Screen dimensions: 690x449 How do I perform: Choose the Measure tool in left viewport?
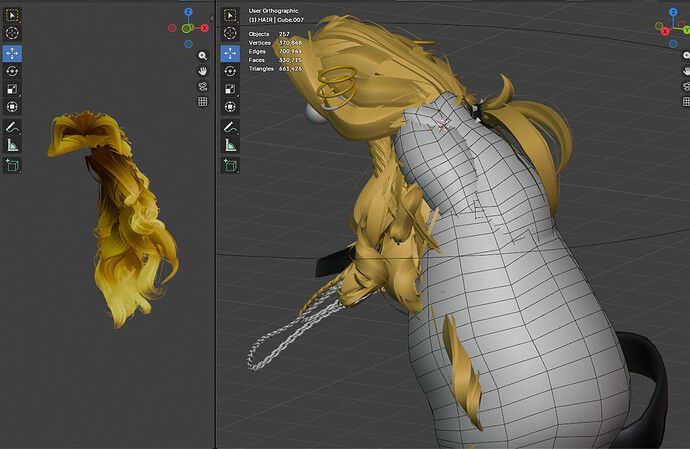click(x=12, y=145)
